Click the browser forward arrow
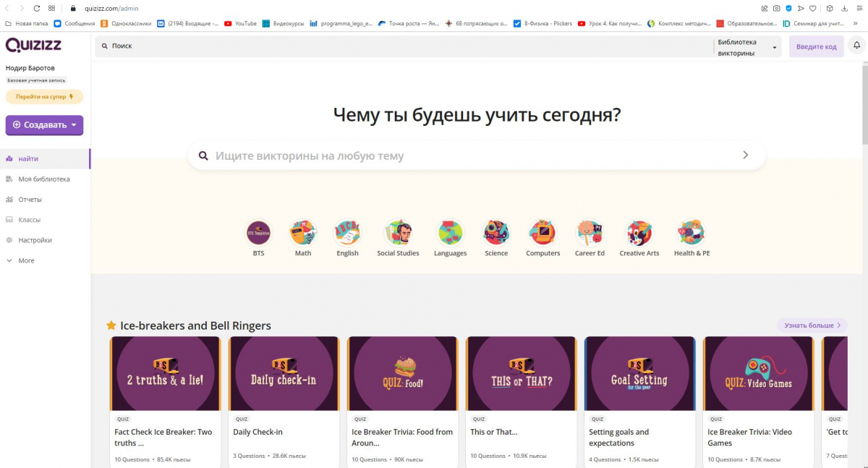The width and height of the screenshot is (868, 468). pyautogui.click(x=21, y=8)
